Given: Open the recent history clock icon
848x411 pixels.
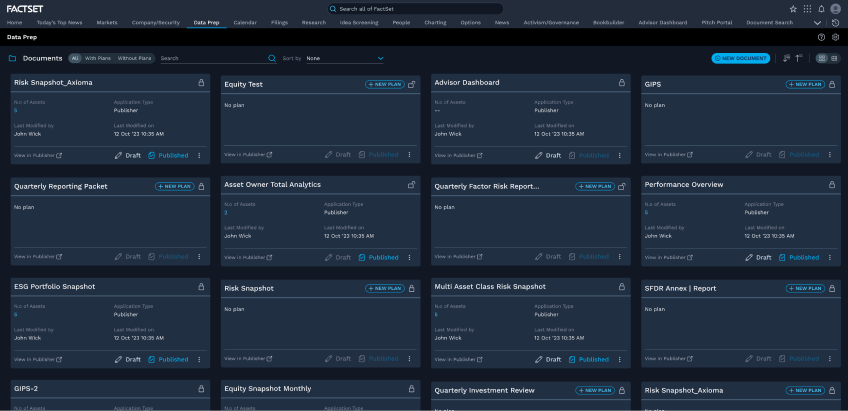Looking at the screenshot, I should [x=836, y=23].
